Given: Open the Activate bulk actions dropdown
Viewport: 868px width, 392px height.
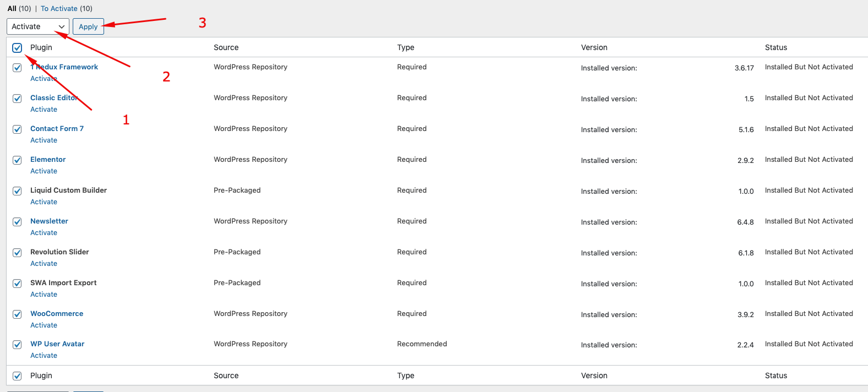Looking at the screenshot, I should point(37,26).
